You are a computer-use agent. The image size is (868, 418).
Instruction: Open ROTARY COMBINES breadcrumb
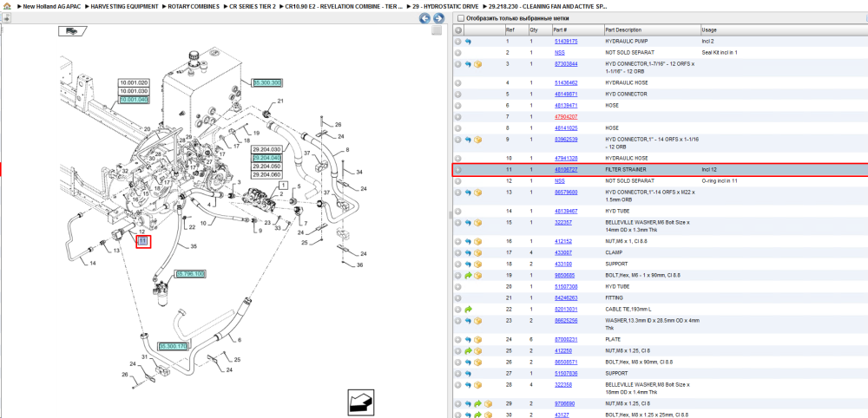[193, 6]
